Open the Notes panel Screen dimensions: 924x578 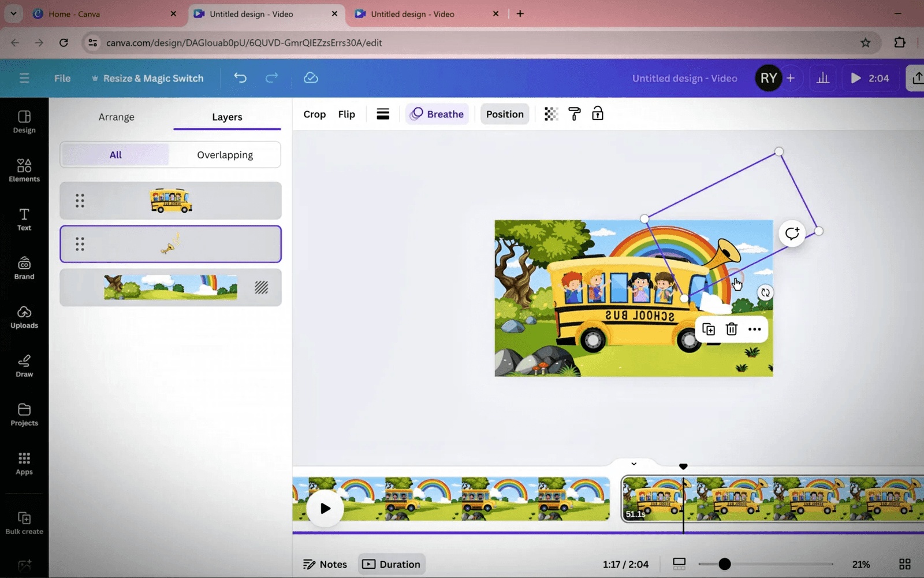point(325,564)
